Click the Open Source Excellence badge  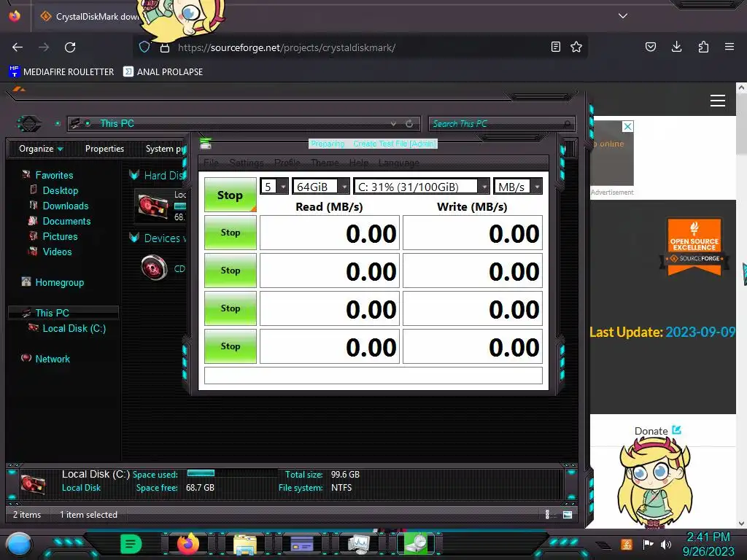click(x=694, y=246)
